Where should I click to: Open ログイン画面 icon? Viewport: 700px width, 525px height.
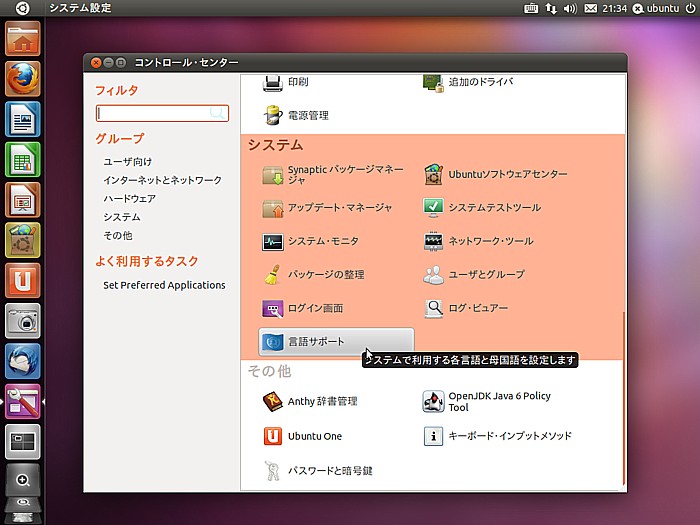[x=272, y=308]
